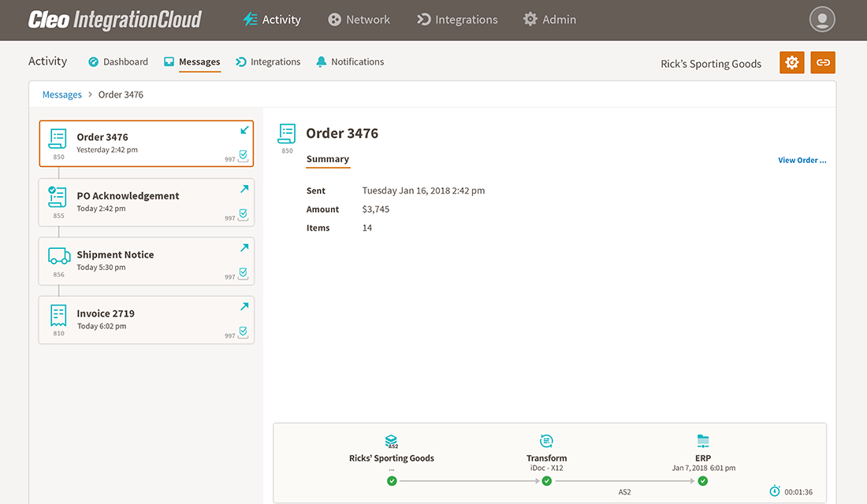Image resolution: width=867 pixels, height=504 pixels.
Task: Click the orange link chain button
Action: [823, 62]
